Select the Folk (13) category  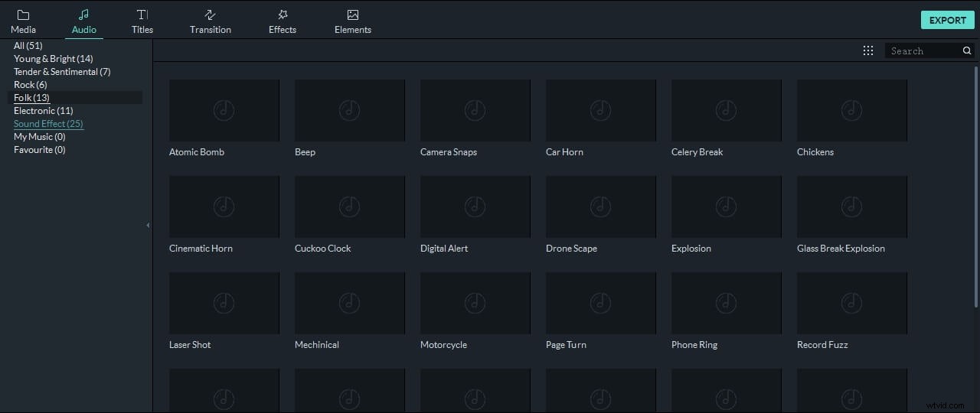click(x=75, y=98)
